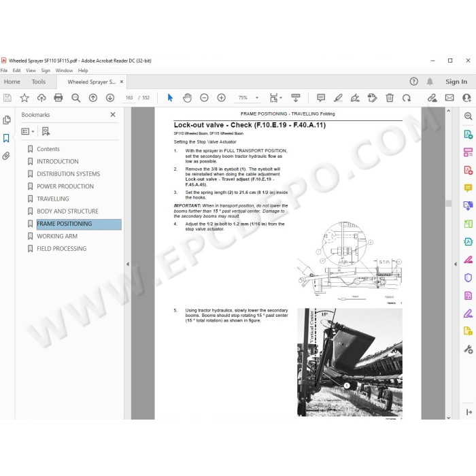Click the vertical scrollbar thumb
The width and height of the screenshot is (476, 476).
coord(448,203)
